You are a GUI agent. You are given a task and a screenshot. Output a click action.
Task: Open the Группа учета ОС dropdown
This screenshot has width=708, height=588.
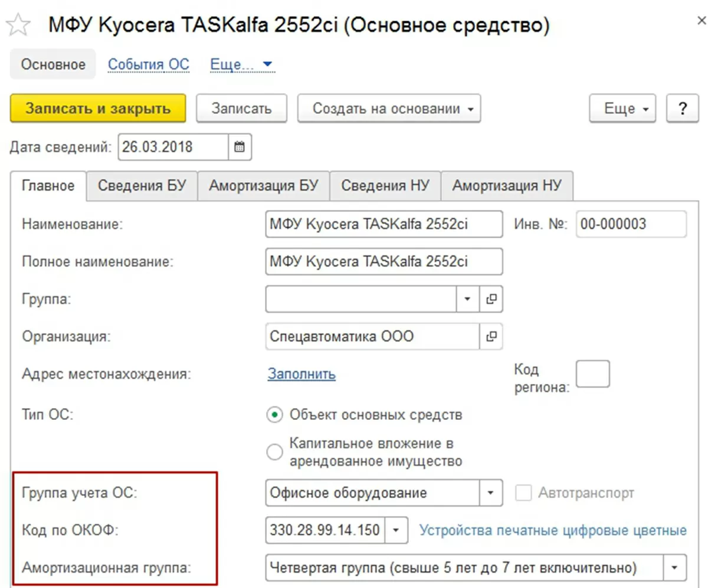point(491,493)
